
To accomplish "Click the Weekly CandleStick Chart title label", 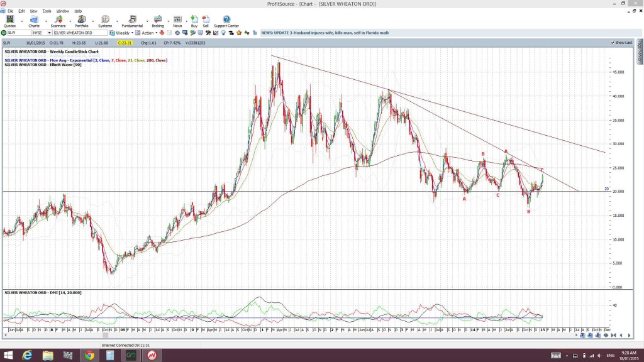I will (52, 52).
